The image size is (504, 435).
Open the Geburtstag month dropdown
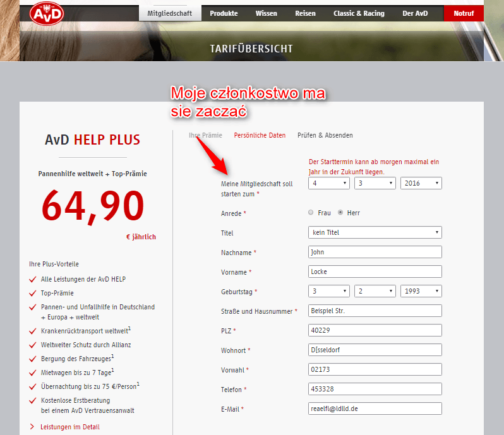pyautogui.click(x=375, y=291)
